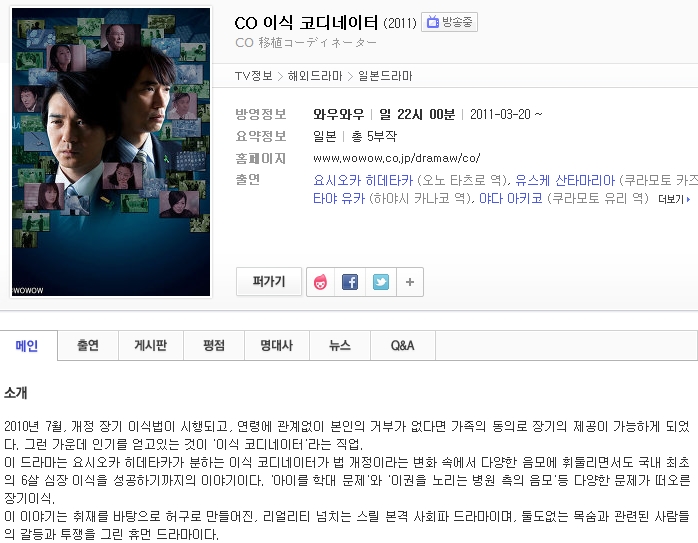Open more sharing options plus icon
The height and width of the screenshot is (543, 698).
point(410,282)
